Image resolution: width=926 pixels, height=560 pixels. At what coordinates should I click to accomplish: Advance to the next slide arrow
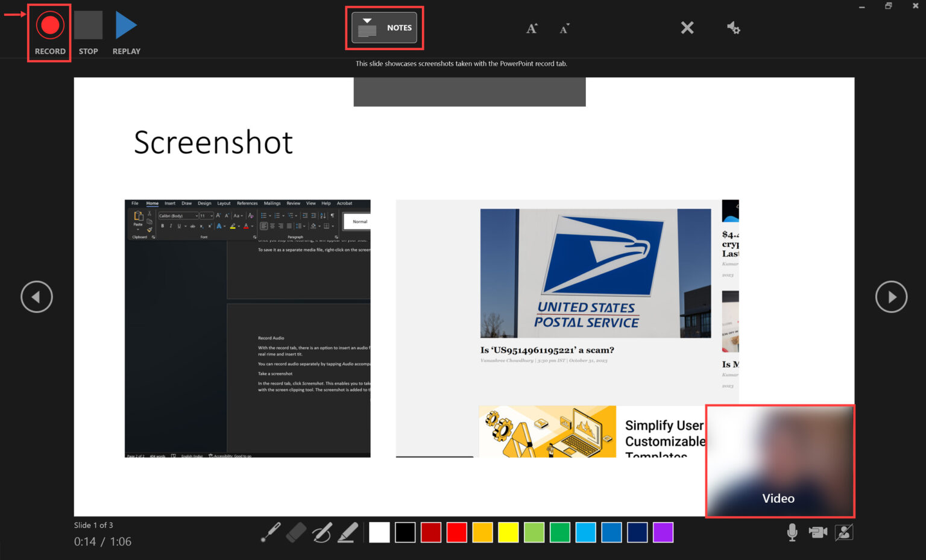[x=891, y=297]
